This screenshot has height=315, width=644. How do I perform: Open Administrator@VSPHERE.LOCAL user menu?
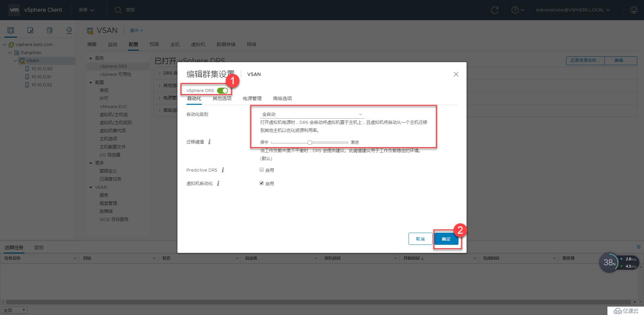[x=573, y=10]
